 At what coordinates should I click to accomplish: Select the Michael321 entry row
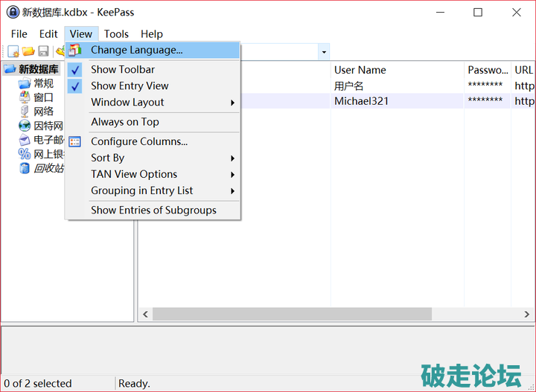pos(361,101)
